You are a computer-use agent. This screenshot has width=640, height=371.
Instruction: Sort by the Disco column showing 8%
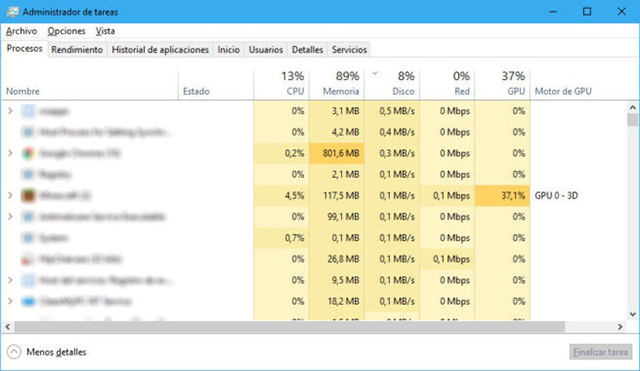coord(392,85)
